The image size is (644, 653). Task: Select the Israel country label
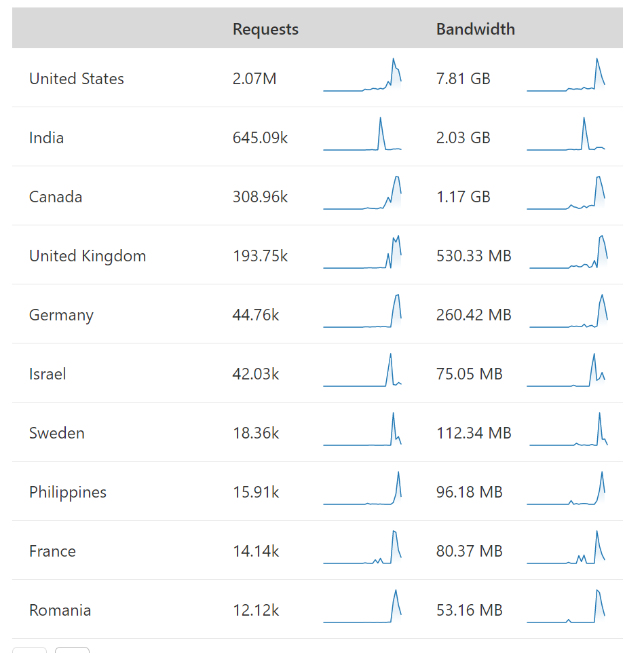tap(48, 374)
